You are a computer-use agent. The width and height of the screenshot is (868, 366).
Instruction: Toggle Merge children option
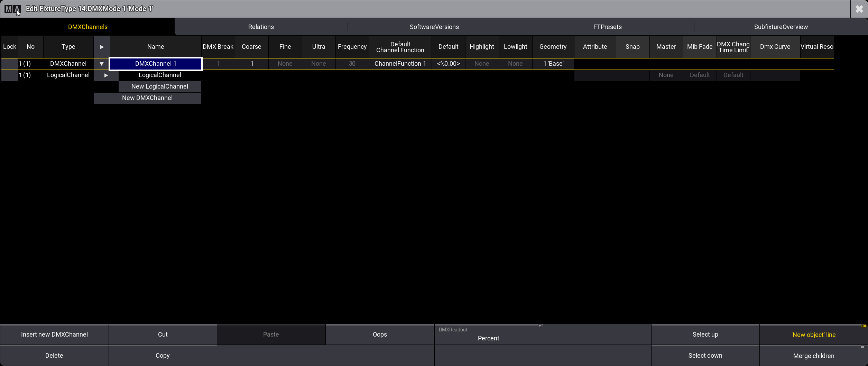813,356
